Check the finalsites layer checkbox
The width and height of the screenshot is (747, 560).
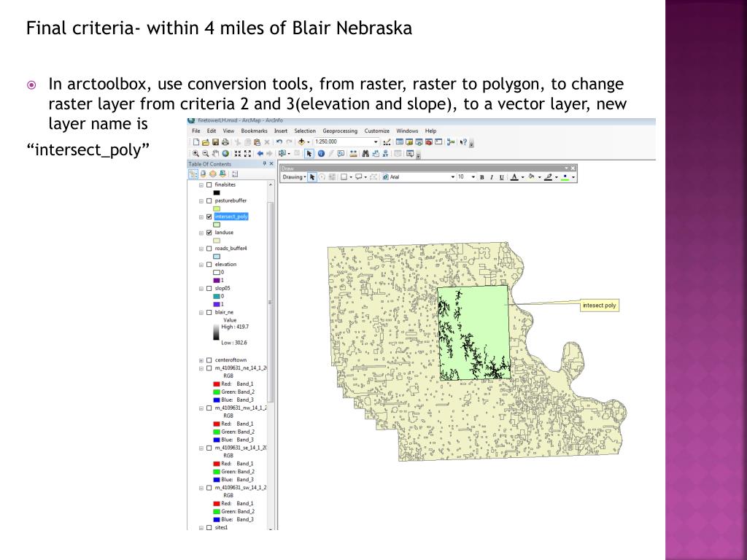point(209,184)
